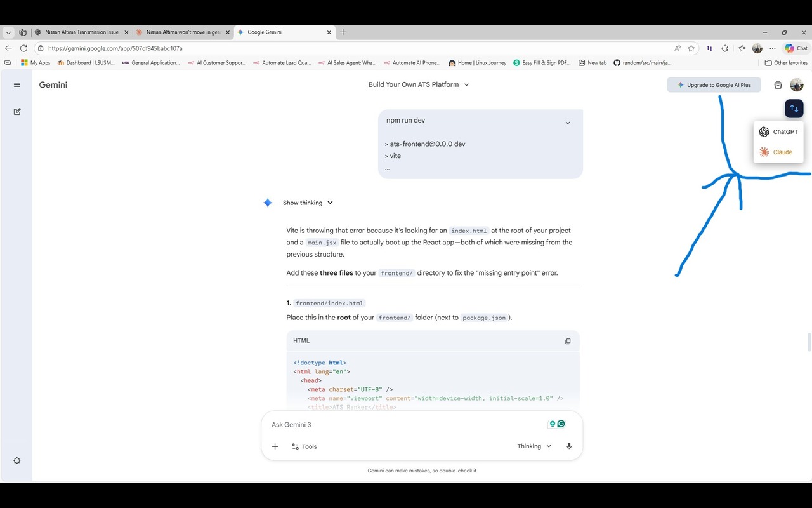Expand the collapsed npm run dev prompt

click(568, 123)
